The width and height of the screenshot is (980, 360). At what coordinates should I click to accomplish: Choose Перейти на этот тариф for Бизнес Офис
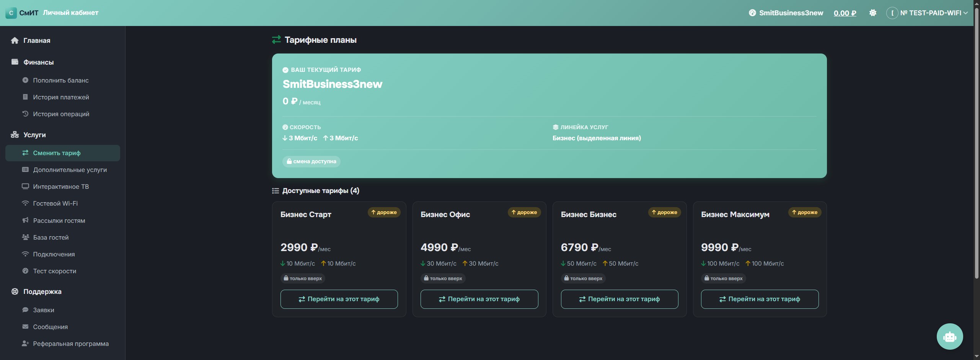tap(479, 299)
